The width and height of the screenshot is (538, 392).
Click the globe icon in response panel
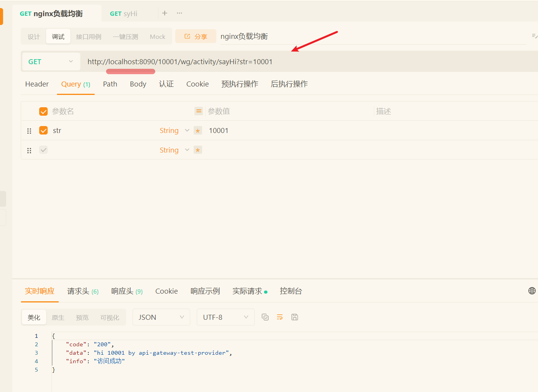532,291
